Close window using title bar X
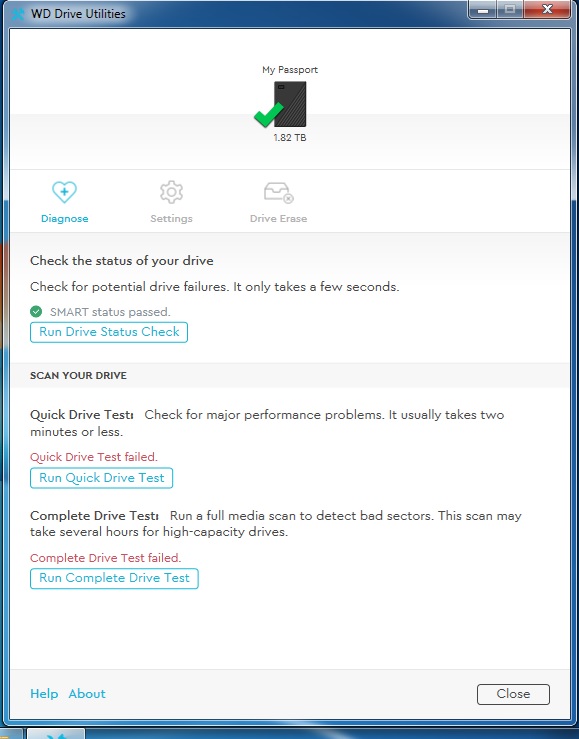This screenshot has width=579, height=739. click(x=547, y=9)
